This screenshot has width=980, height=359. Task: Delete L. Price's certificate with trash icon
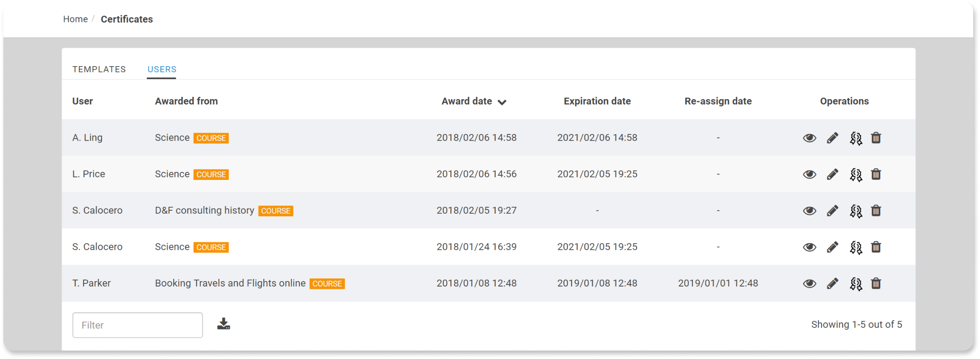[876, 174]
